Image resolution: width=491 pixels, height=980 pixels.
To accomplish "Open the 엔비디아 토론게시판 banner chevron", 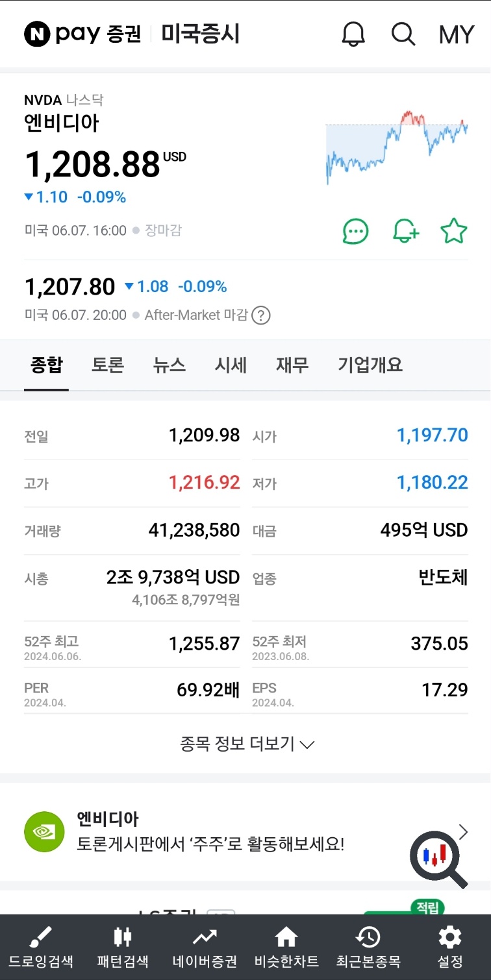I will point(463,832).
